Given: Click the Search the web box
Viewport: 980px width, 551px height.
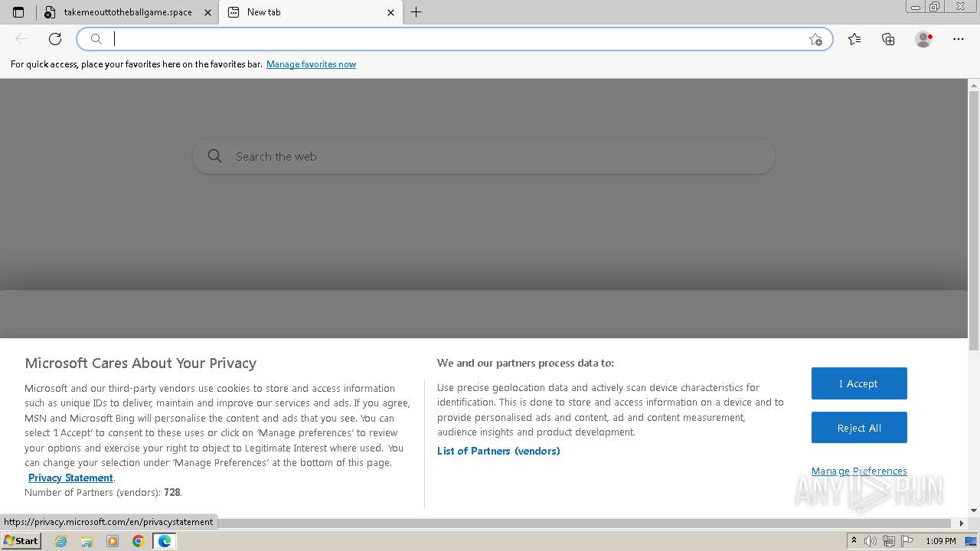Looking at the screenshot, I should [484, 156].
